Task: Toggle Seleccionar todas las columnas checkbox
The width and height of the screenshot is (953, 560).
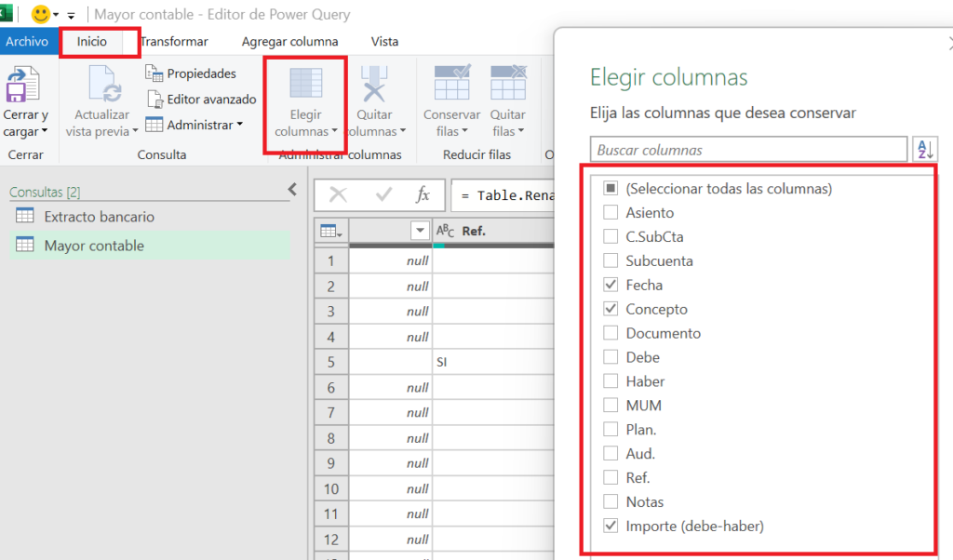Action: pos(611,188)
